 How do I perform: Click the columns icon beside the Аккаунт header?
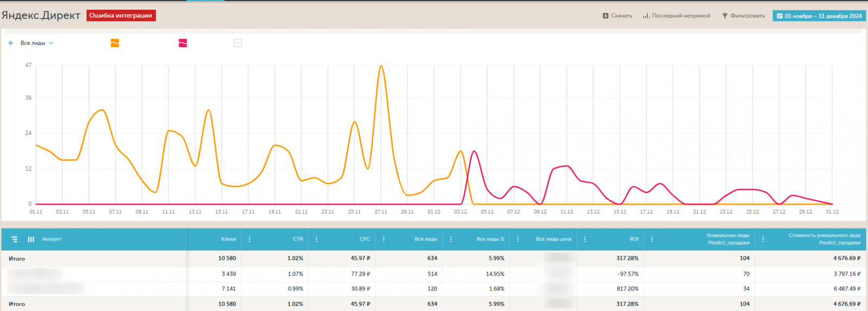coord(31,239)
